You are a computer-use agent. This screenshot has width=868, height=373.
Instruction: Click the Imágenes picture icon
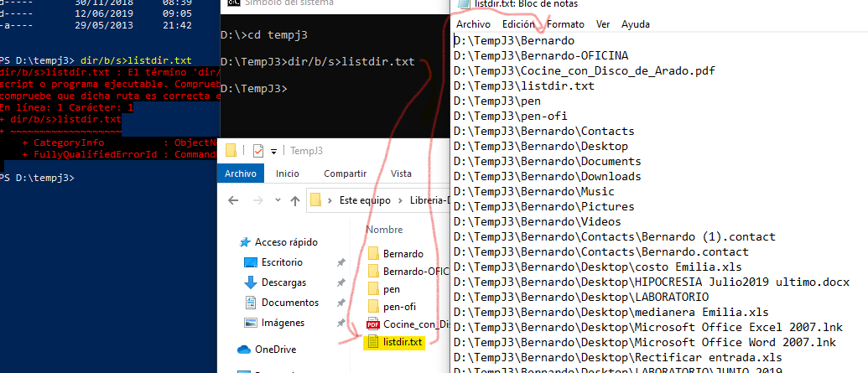(x=251, y=323)
